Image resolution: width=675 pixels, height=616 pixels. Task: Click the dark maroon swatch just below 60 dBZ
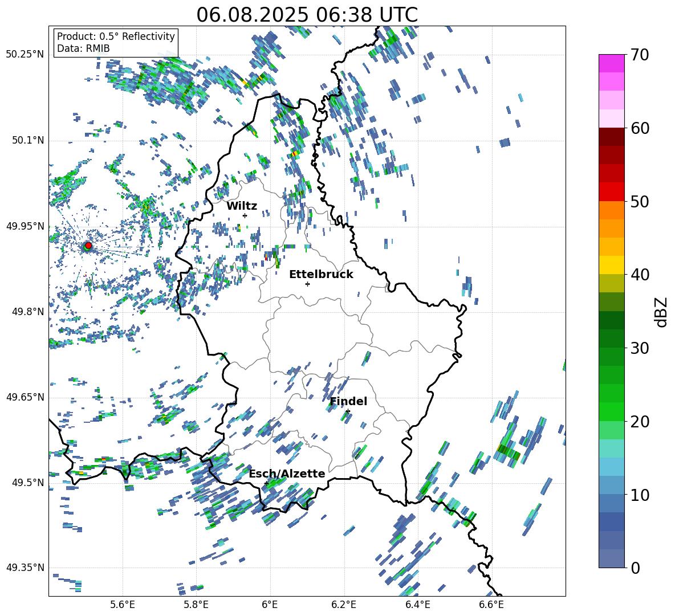(x=612, y=137)
